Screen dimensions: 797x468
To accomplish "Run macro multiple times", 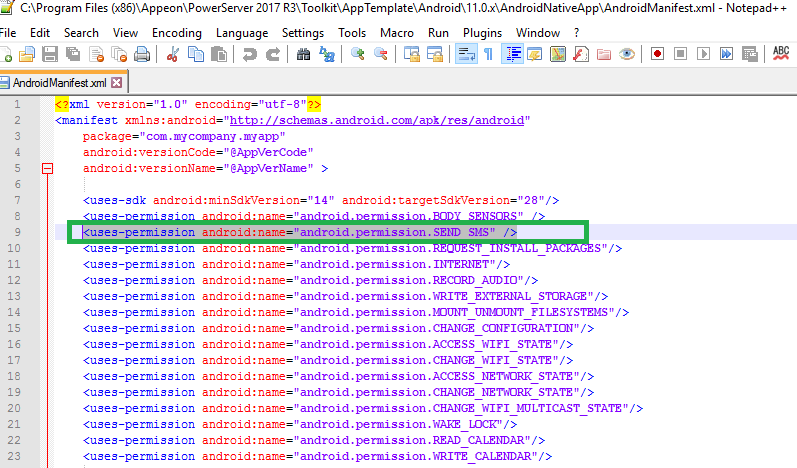I will point(727,54).
